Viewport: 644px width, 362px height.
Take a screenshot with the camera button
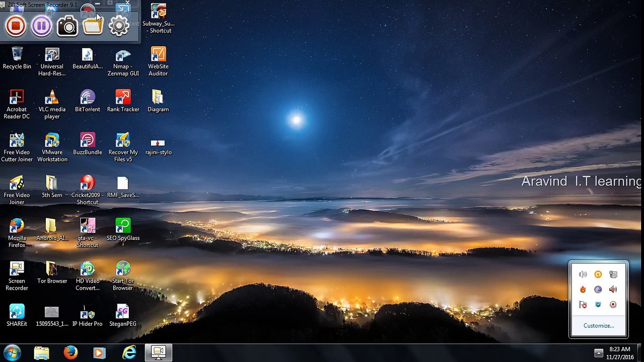pyautogui.click(x=67, y=26)
